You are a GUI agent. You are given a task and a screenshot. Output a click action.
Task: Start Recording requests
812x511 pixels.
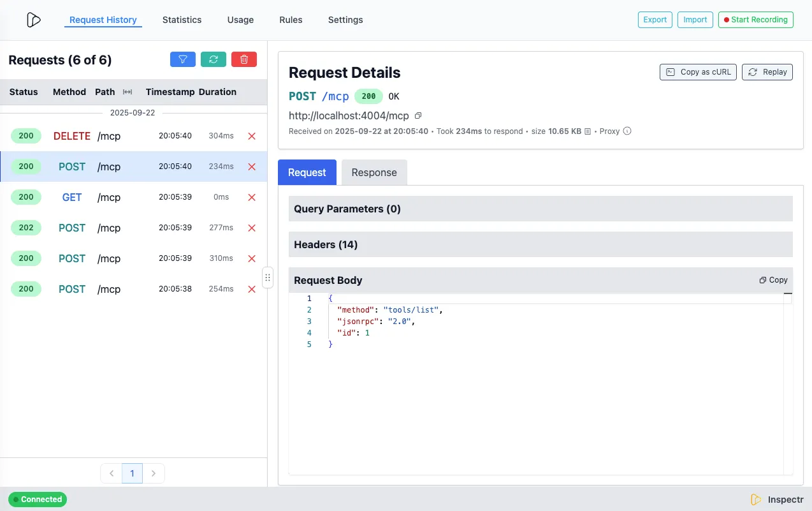(x=755, y=20)
